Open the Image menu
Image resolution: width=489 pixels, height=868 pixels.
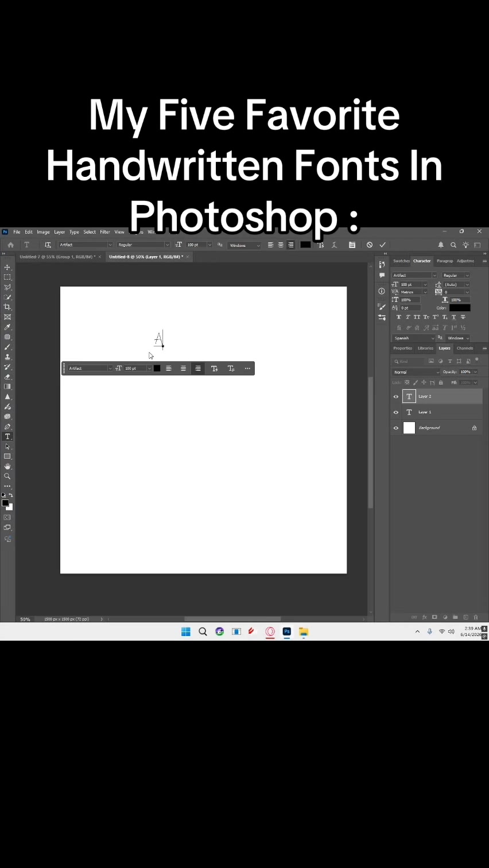coord(43,232)
